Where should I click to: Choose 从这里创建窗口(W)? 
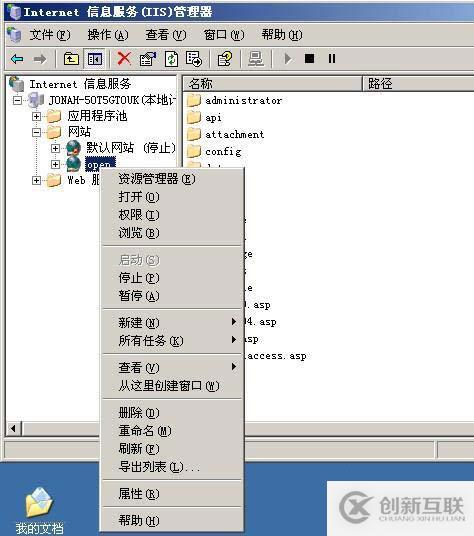(x=173, y=385)
